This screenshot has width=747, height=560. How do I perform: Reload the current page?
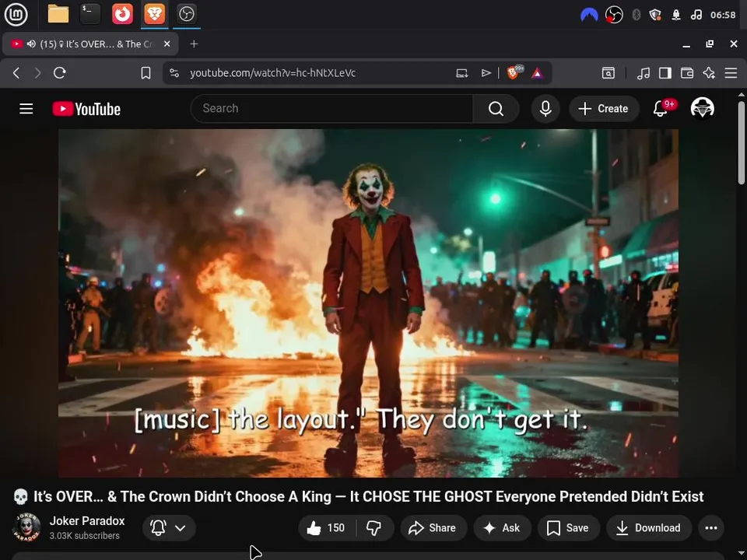point(60,73)
